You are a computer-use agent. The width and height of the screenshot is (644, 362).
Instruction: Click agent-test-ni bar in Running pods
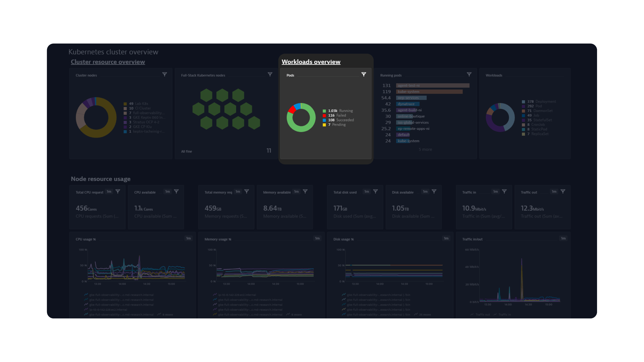coord(432,85)
